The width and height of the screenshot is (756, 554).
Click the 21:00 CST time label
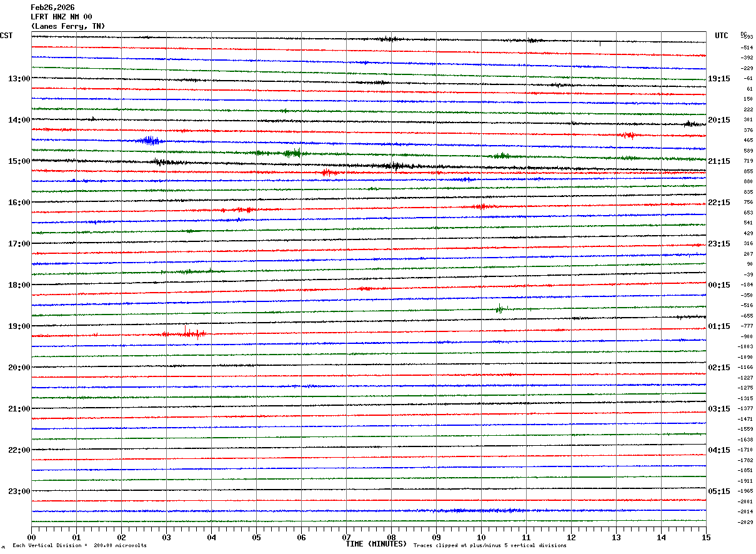click(x=19, y=409)
